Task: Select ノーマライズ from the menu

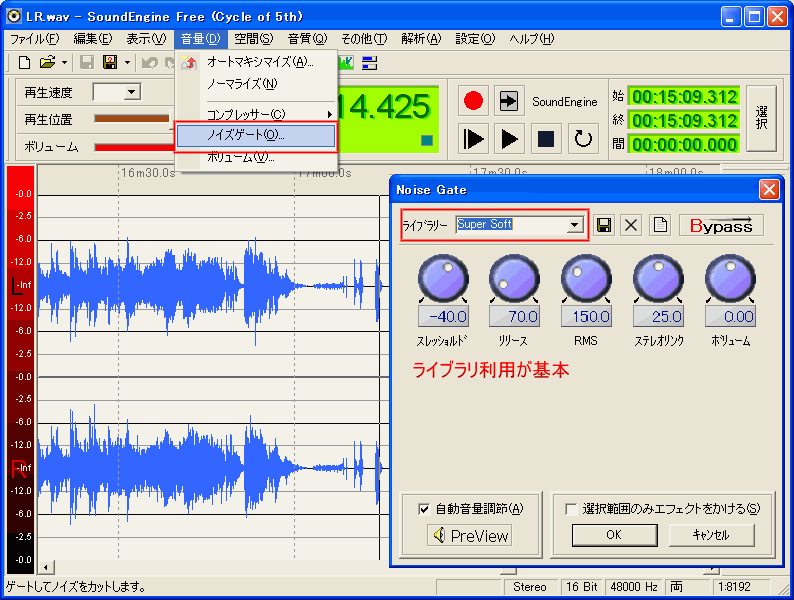Action: 241,84
